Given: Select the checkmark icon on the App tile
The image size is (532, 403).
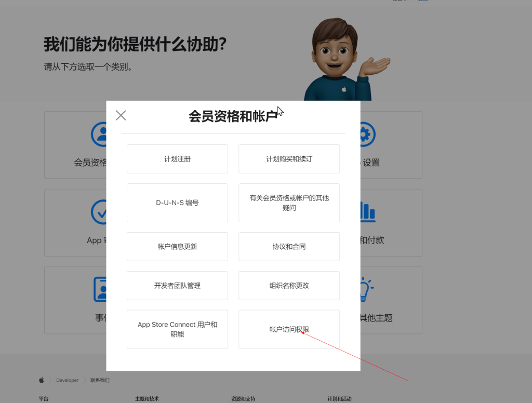Looking at the screenshot, I should coord(100,212).
